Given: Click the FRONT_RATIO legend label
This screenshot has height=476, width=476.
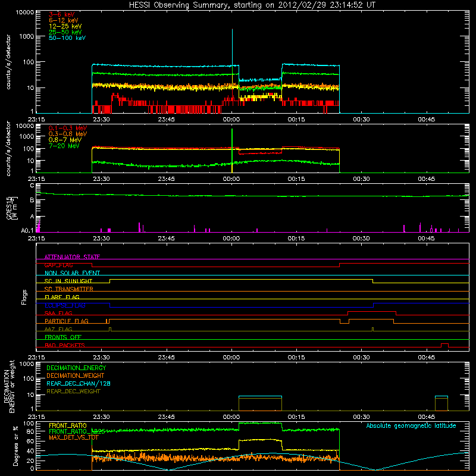Looking at the screenshot, I should click(x=68, y=425).
